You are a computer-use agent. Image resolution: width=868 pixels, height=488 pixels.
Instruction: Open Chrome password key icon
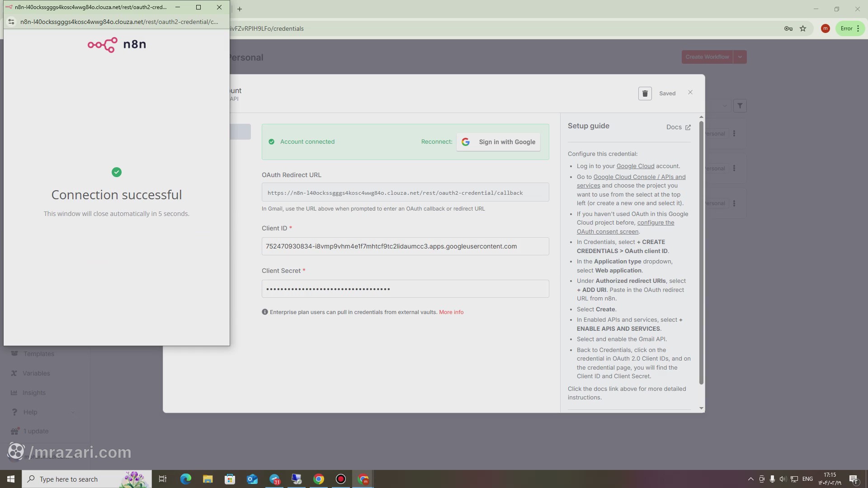pos(788,28)
